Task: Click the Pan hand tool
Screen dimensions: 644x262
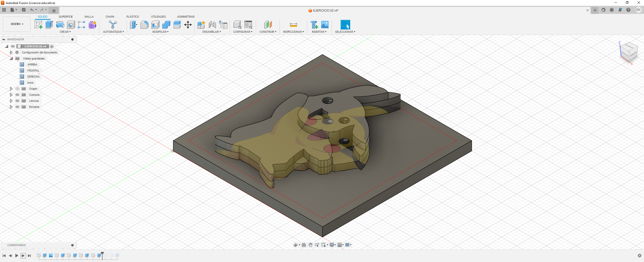Action: click(310, 245)
